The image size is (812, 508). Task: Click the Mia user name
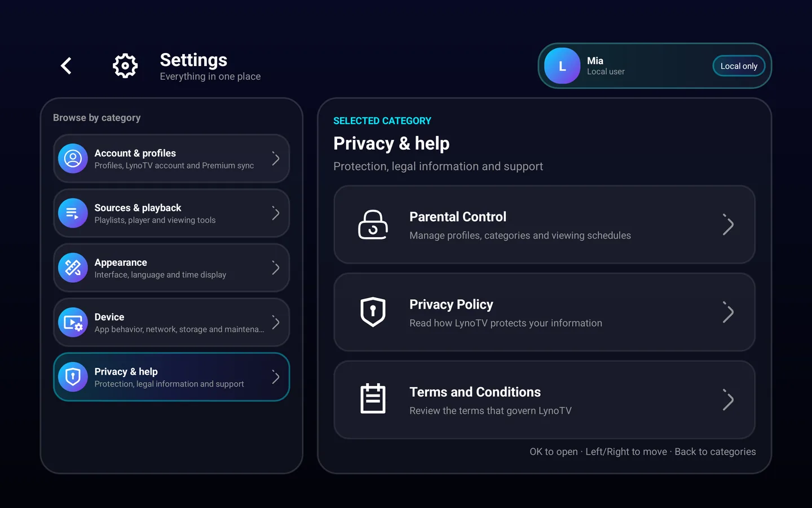(595, 61)
